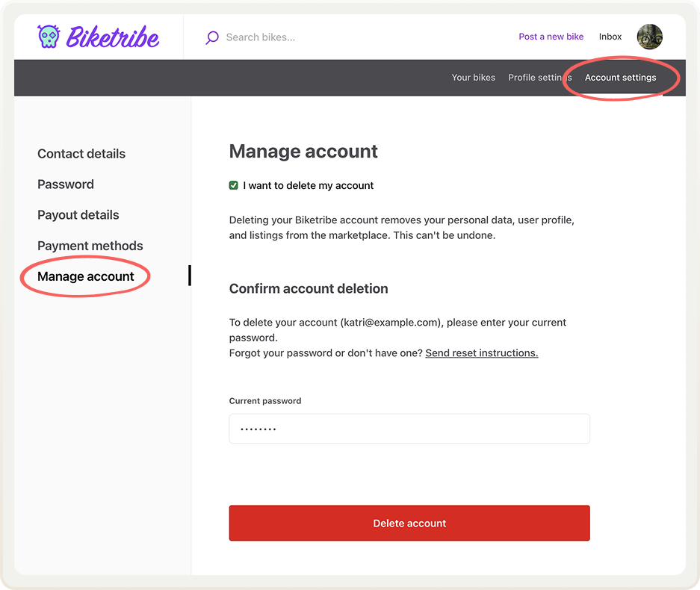The height and width of the screenshot is (590, 700).
Task: Select Contact details in the sidebar
Action: pos(81,154)
